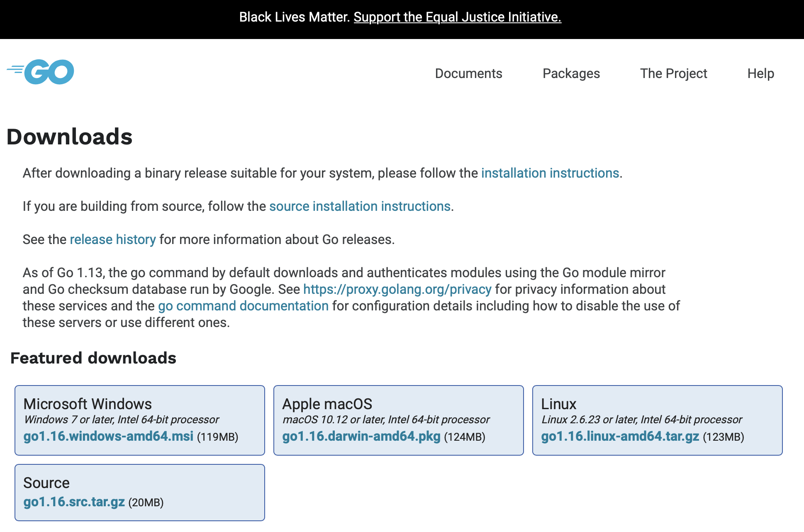Click the Black Lives Matter banner text

(295, 17)
